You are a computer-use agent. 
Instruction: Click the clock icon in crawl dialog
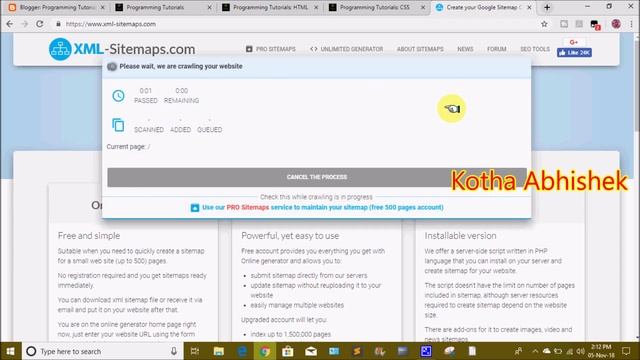coord(118,96)
